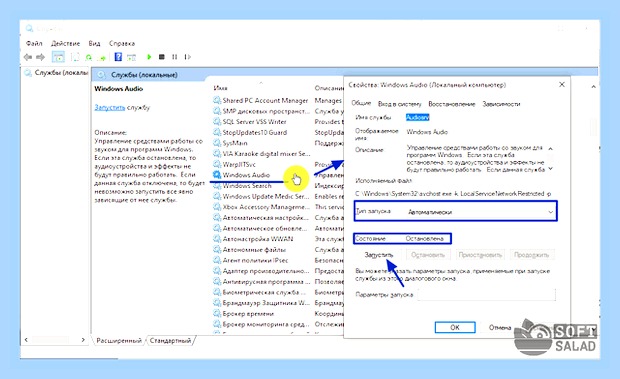Click the Службы (локальные) header icon

click(x=101, y=75)
